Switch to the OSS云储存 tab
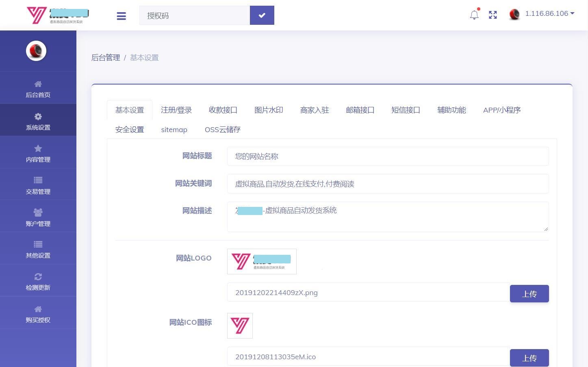Screen dimensions: 588x367 point(222,130)
